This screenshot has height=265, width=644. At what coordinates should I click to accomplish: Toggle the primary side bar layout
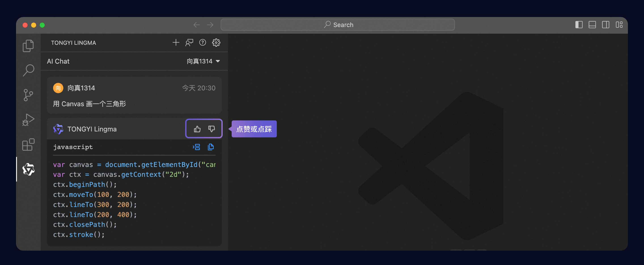[x=579, y=25]
